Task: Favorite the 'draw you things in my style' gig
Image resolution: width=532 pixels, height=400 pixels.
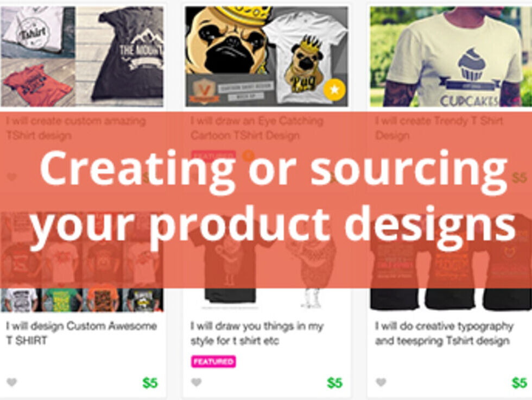Action: coord(197,383)
